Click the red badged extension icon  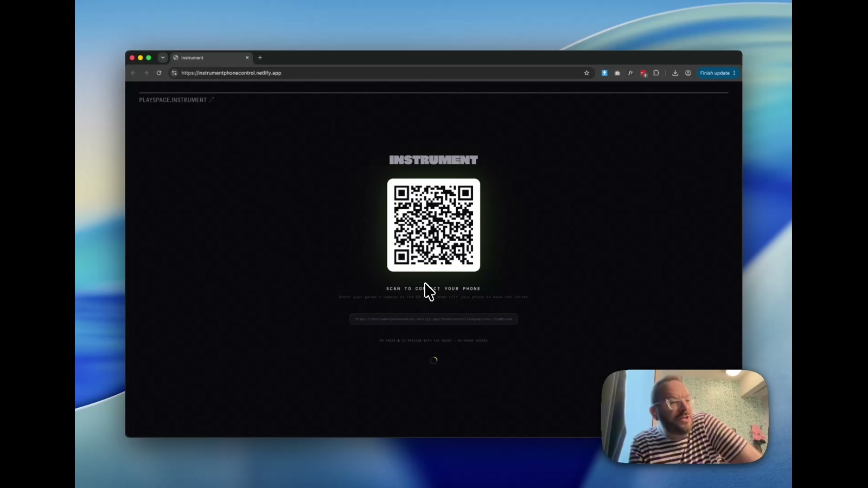click(643, 73)
